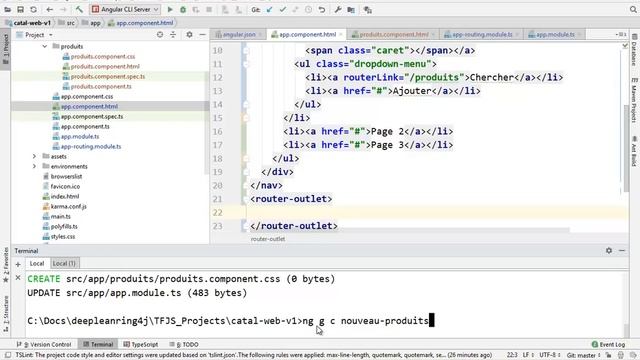Image resolution: width=640 pixels, height=360 pixels.
Task: Start debugging with the green bug icon
Action: click(183, 9)
